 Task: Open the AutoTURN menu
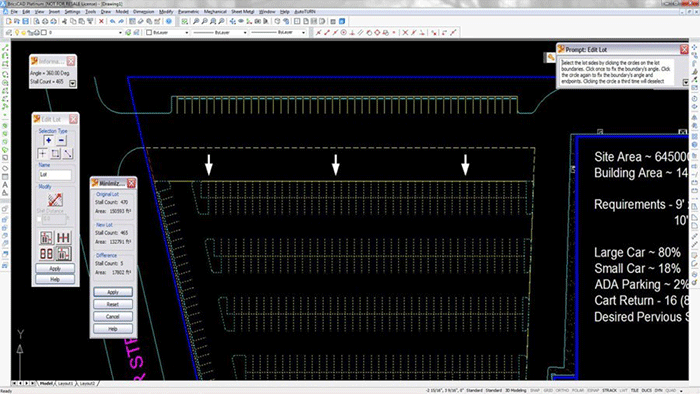pos(305,12)
